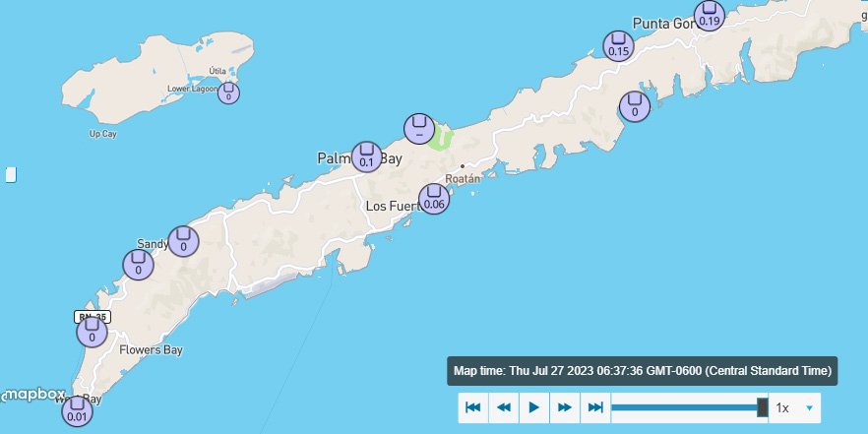
Task: Select the 0 marker below RN-35 sign
Action: point(92,333)
